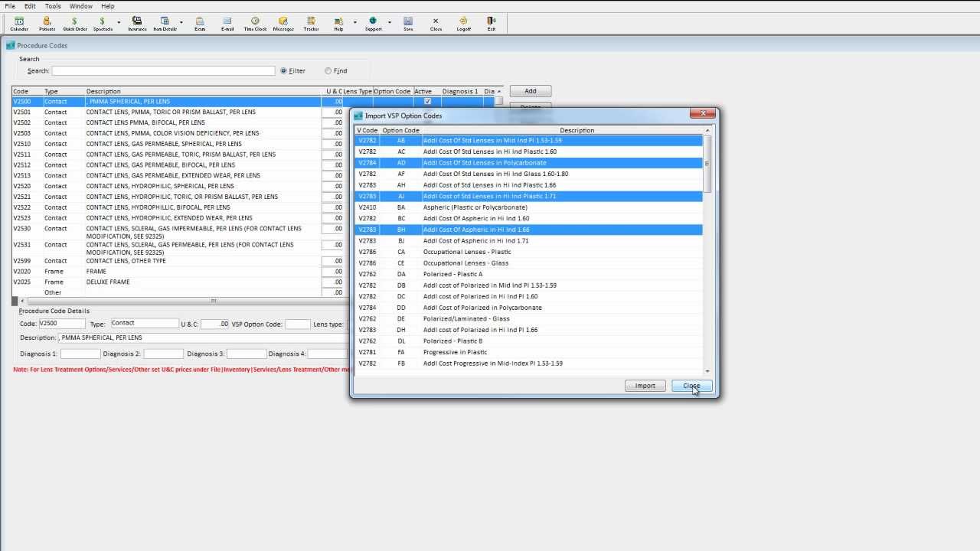Open the Patients toolbar icon

tap(47, 24)
